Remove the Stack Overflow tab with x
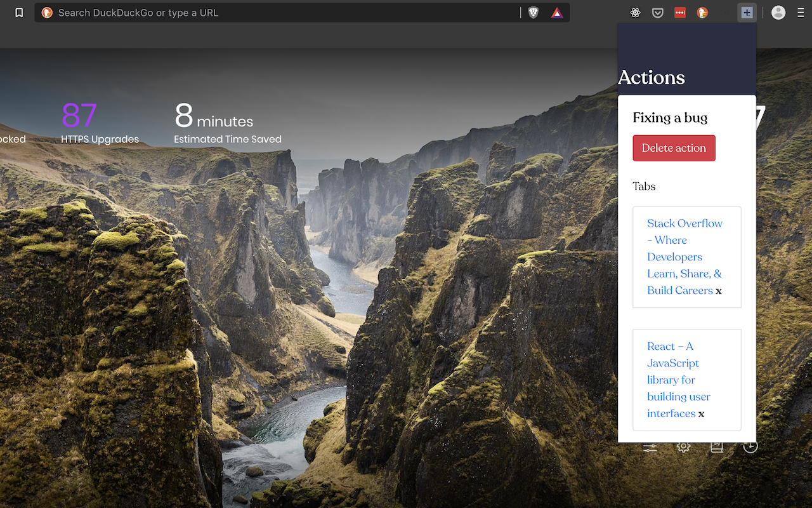The height and width of the screenshot is (508, 812). pos(719,291)
